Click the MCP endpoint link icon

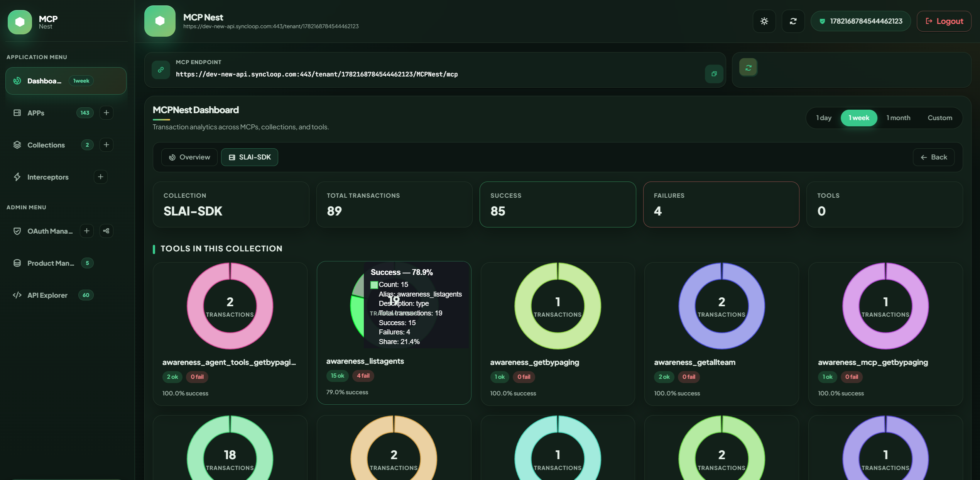coord(161,70)
